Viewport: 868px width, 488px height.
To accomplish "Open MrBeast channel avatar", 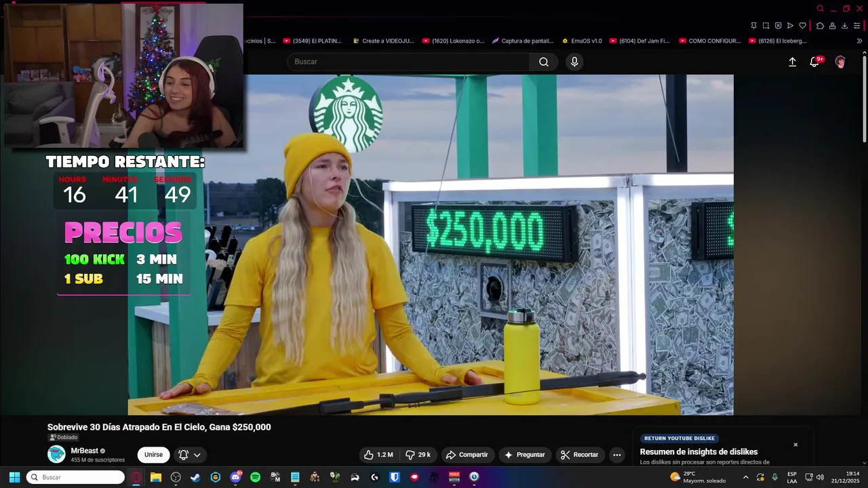I will (57, 455).
